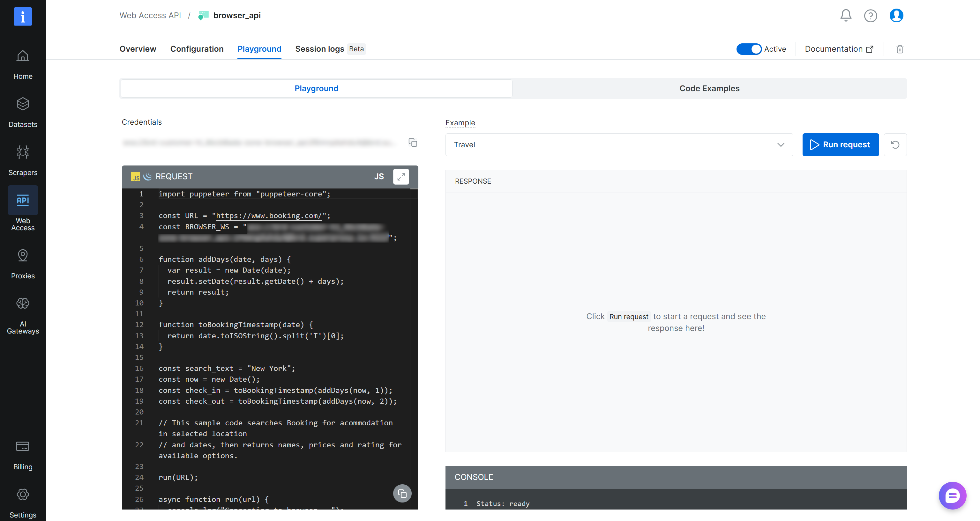Open the help question mark icon
The height and width of the screenshot is (521, 980).
tap(871, 16)
